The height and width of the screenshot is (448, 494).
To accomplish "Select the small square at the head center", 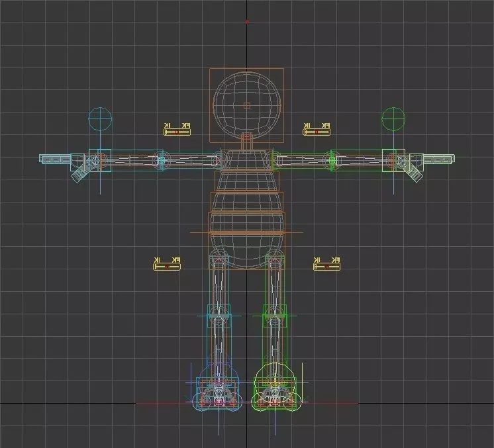I will [x=247, y=105].
